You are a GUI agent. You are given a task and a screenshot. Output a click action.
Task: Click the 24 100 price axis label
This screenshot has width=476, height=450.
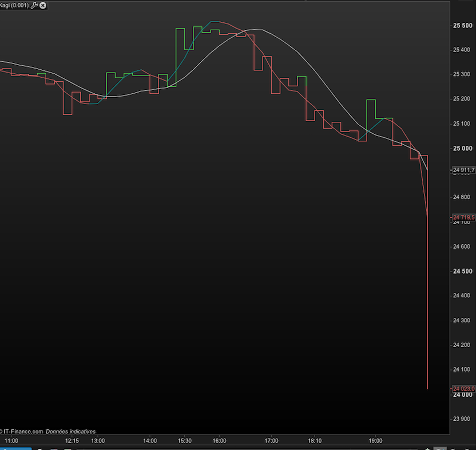coord(462,369)
